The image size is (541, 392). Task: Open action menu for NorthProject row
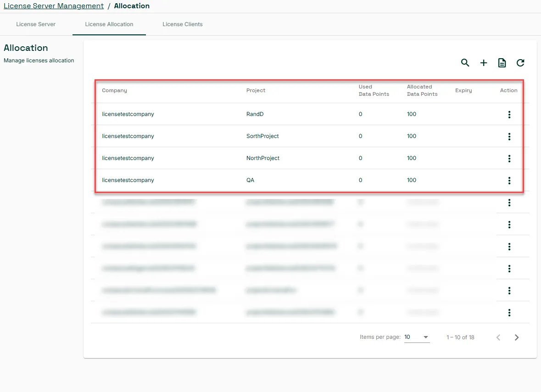509,159
